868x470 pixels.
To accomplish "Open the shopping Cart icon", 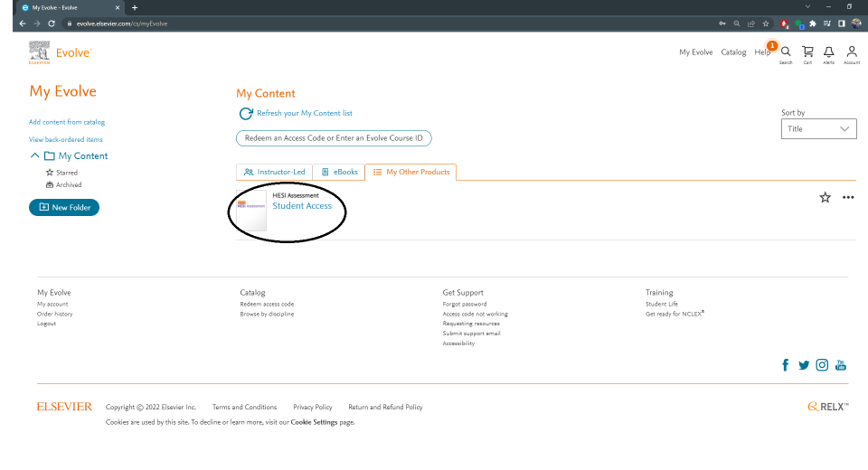I will tap(807, 52).
